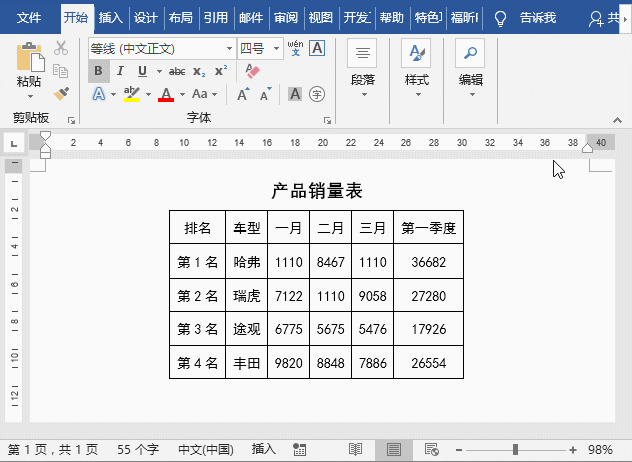Zoom in with the plus button

573,450
